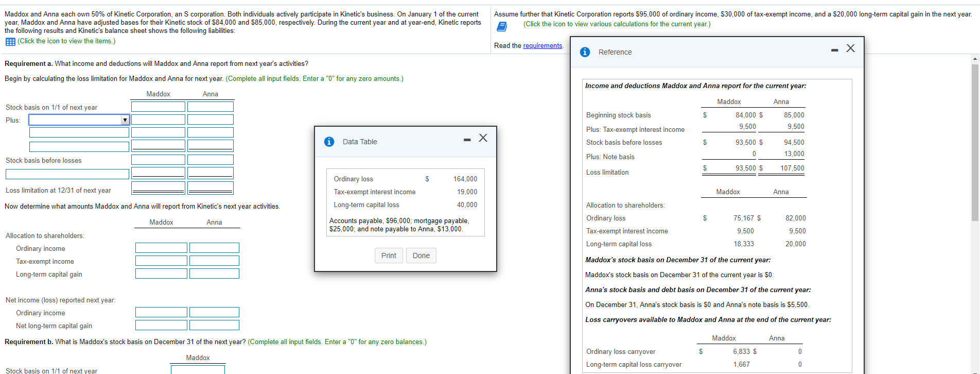The width and height of the screenshot is (980, 374).
Task: Click the Data Table info icon
Action: [x=329, y=142]
